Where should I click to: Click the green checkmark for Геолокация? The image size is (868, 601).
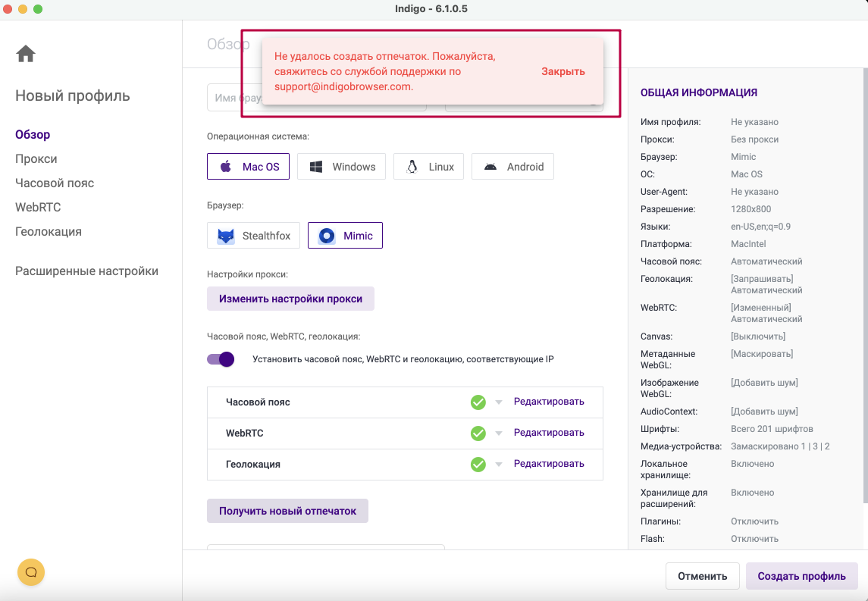[478, 465]
